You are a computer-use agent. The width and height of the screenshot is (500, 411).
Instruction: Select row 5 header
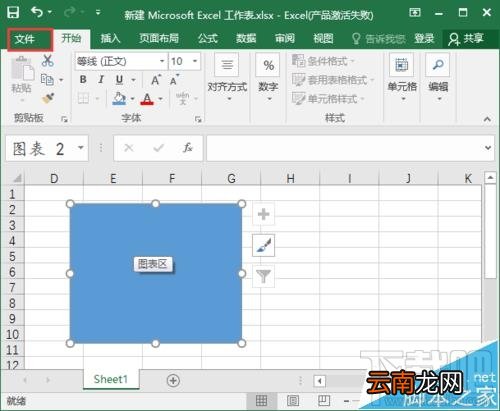(x=12, y=256)
